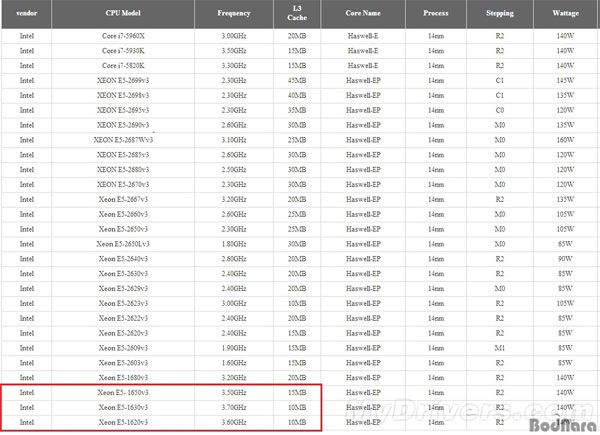Select the XEON E5-2690v3 model cell
Viewport: 600px width, 435px height.
click(123, 125)
